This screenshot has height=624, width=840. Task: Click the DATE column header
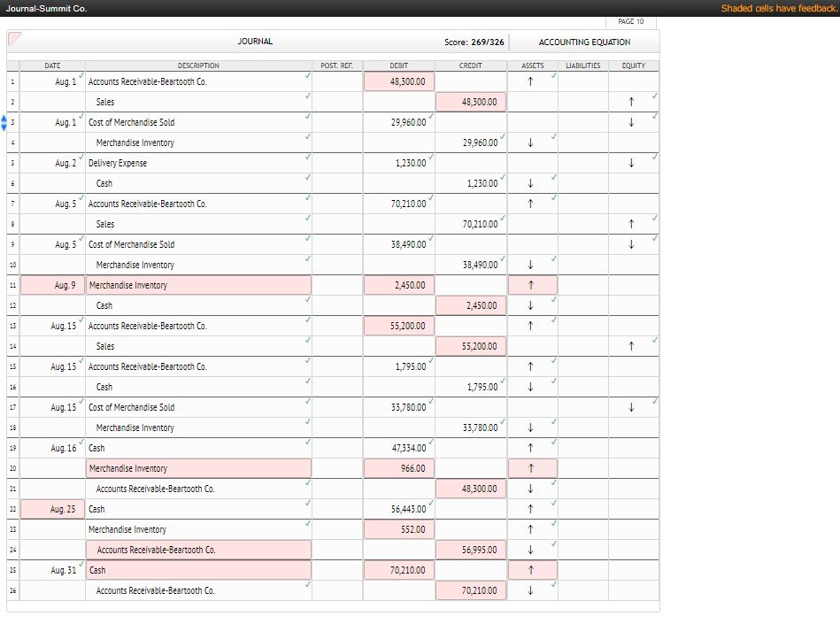point(52,65)
